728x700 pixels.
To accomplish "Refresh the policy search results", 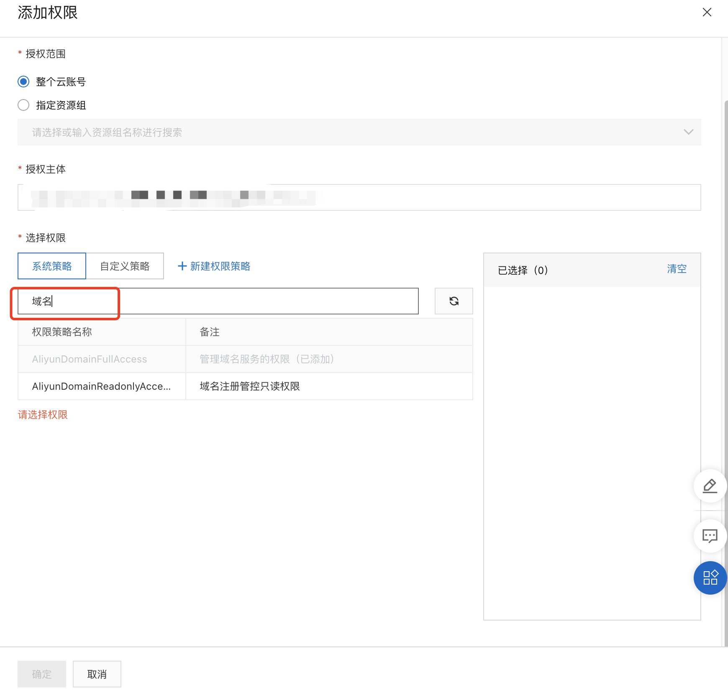I will coord(454,301).
